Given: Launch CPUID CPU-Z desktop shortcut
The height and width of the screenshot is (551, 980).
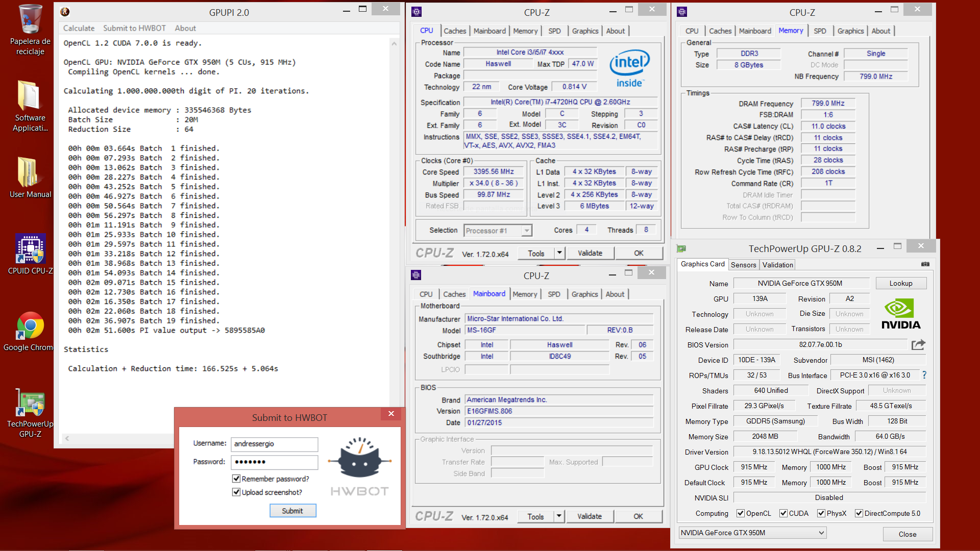Looking at the screenshot, I should (x=30, y=254).
